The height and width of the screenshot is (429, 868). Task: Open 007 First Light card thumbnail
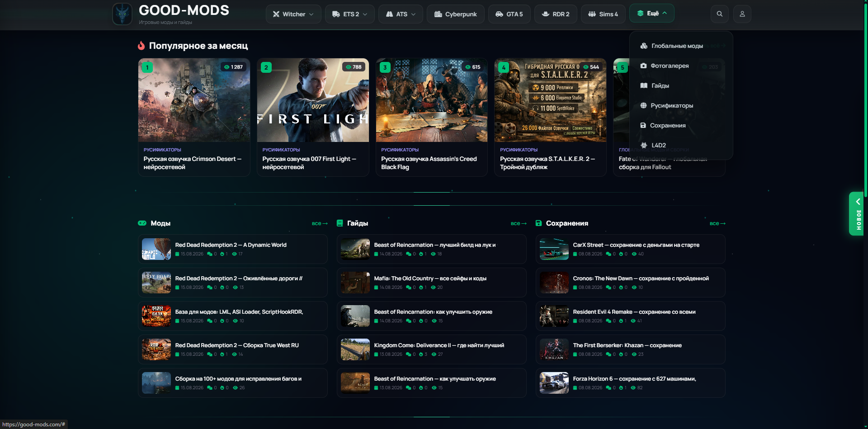pyautogui.click(x=313, y=100)
